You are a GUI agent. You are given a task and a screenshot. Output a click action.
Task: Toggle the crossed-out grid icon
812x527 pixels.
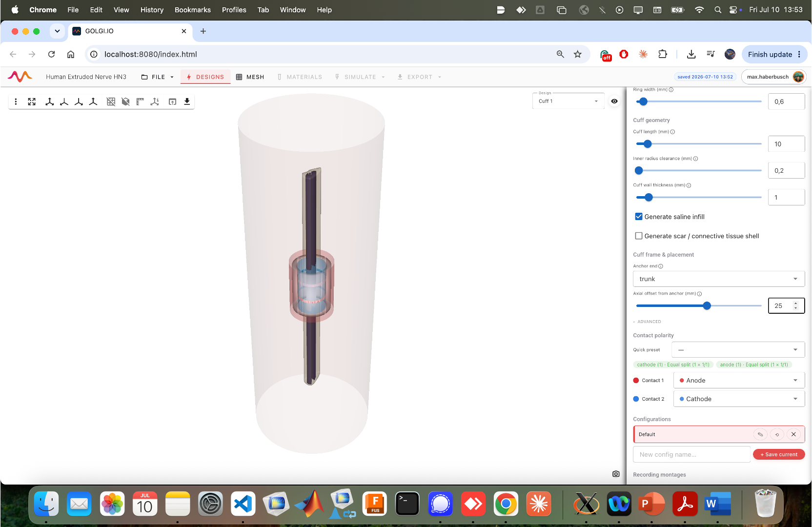(x=111, y=101)
